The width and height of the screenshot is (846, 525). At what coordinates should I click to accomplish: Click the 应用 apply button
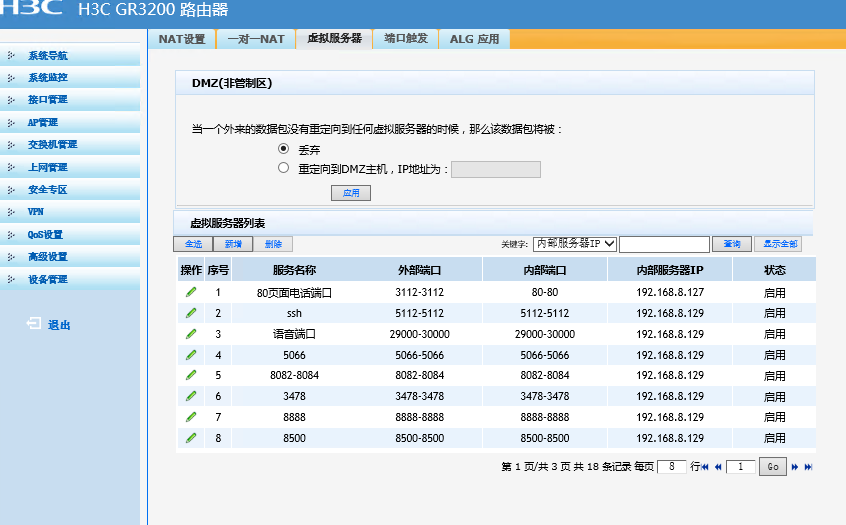click(x=351, y=193)
